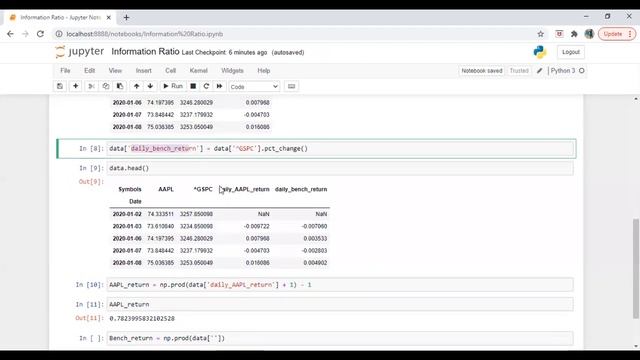Click the browser Update button
The image size is (640, 360).
click(617, 34)
